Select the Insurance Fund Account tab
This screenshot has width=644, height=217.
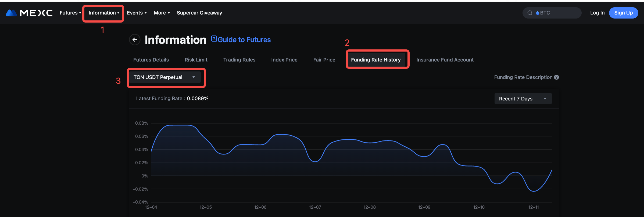(445, 60)
